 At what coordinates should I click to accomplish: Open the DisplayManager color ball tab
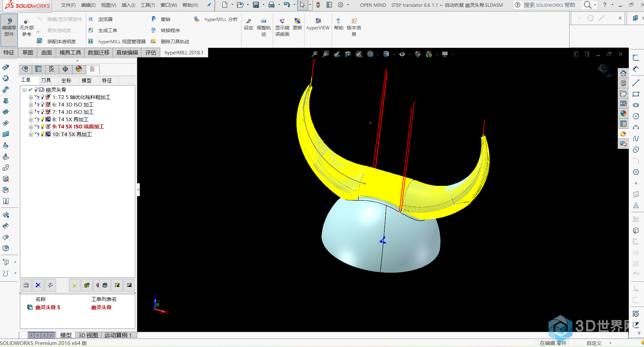click(79, 69)
